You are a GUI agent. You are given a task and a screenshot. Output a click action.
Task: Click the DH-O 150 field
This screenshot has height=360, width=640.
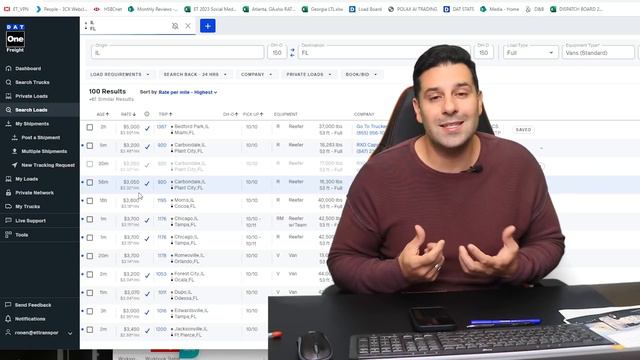[277, 52]
